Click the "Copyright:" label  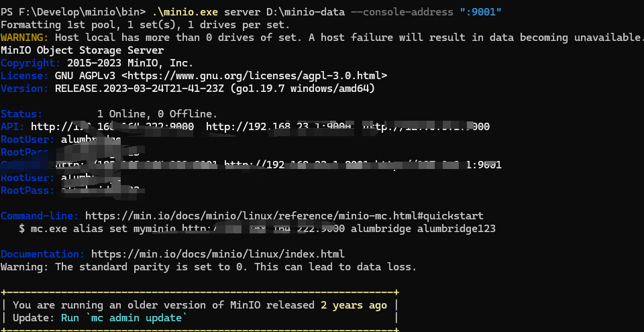pos(31,63)
